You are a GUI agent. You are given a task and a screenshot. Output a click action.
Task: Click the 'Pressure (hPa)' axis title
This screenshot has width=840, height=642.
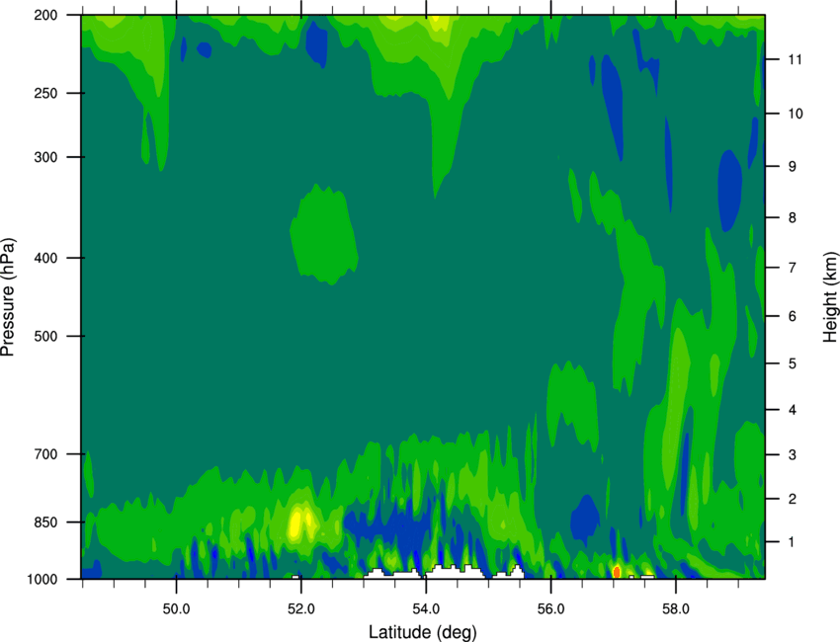pyautogui.click(x=8, y=297)
